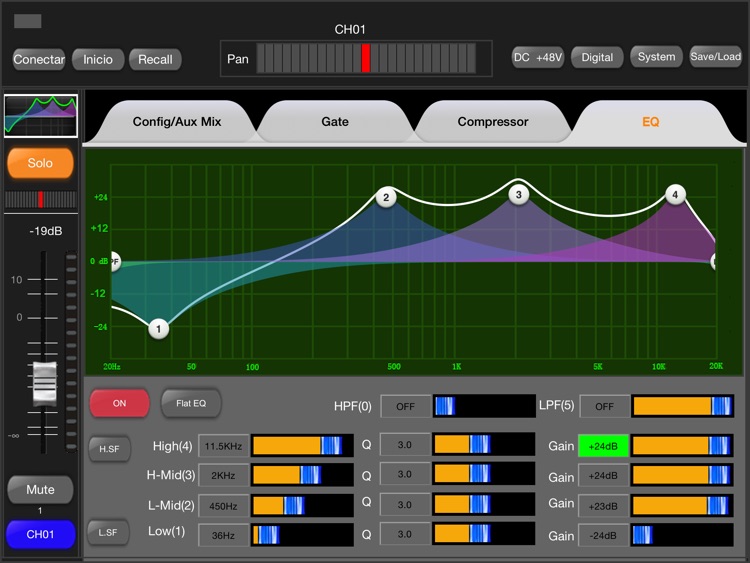This screenshot has height=563, width=750.
Task: Click the CH01 title above Pan
Action: [x=350, y=30]
